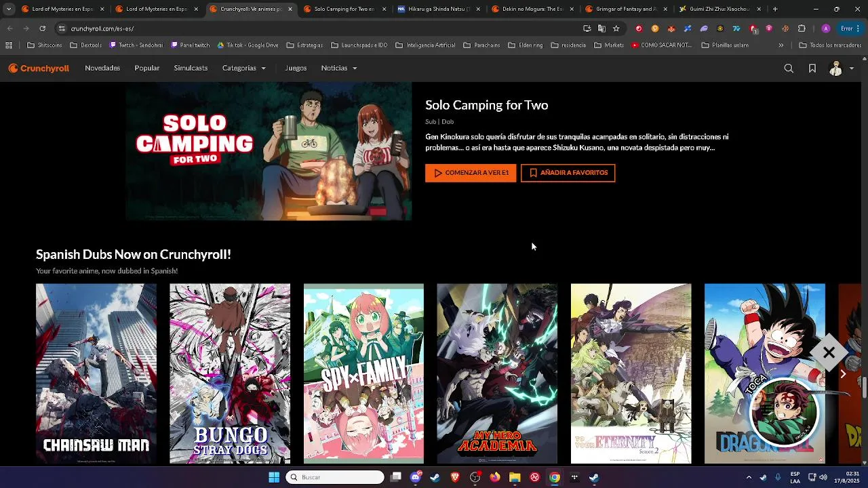
Task: Go to the Popular section
Action: 146,68
